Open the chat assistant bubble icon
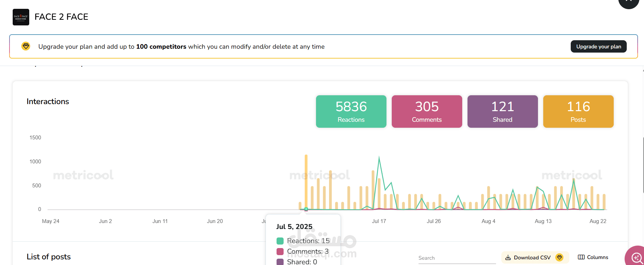Image resolution: width=644 pixels, height=265 pixels. 636,258
